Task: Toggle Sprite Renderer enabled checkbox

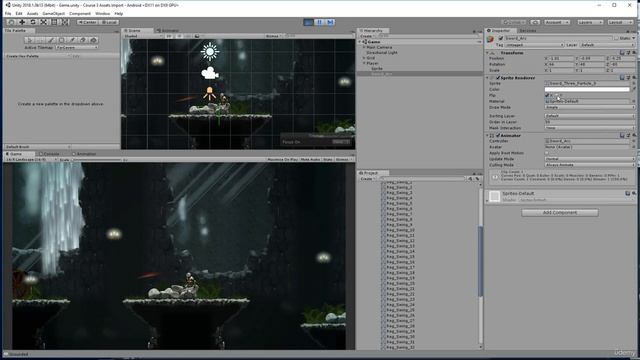Action: tap(498, 78)
